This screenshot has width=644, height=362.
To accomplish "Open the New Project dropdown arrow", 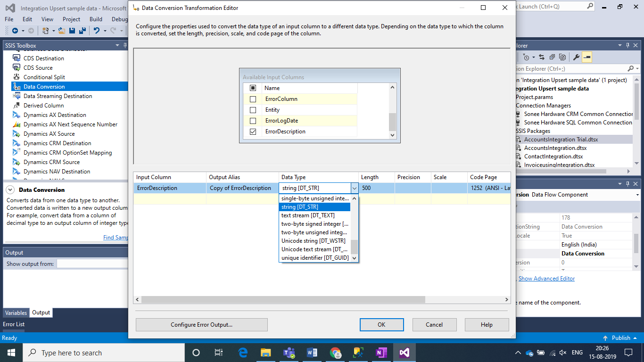I will coord(53,31).
